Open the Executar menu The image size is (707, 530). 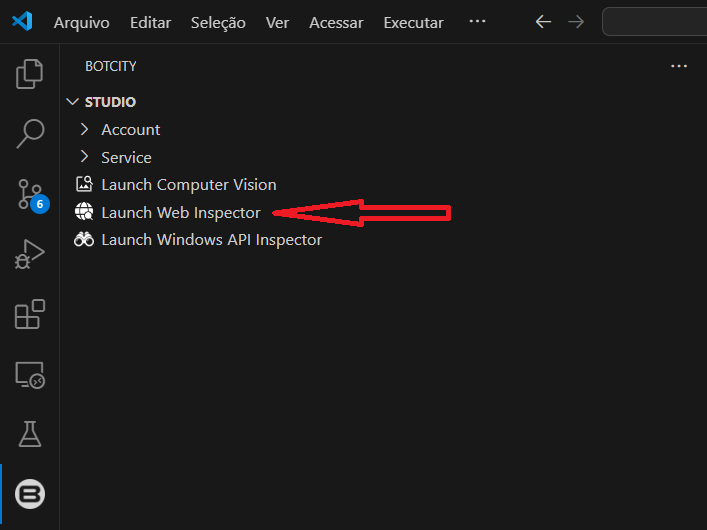point(413,22)
